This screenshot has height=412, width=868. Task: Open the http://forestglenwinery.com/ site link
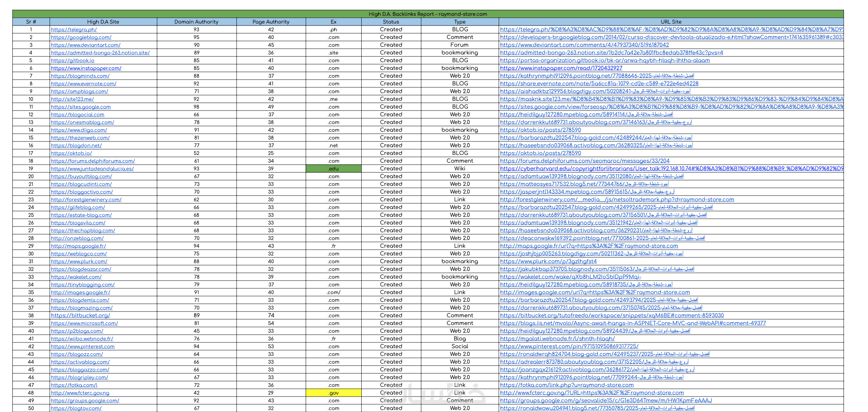pyautogui.click(x=86, y=199)
